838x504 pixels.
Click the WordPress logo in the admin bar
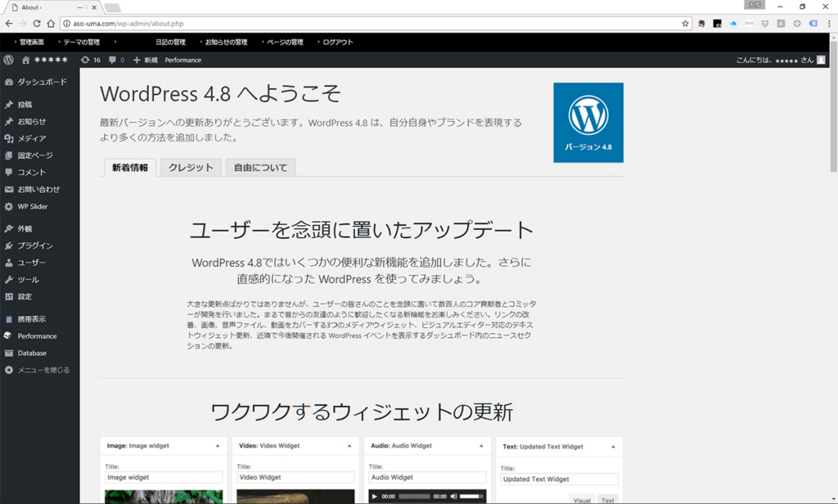8,60
